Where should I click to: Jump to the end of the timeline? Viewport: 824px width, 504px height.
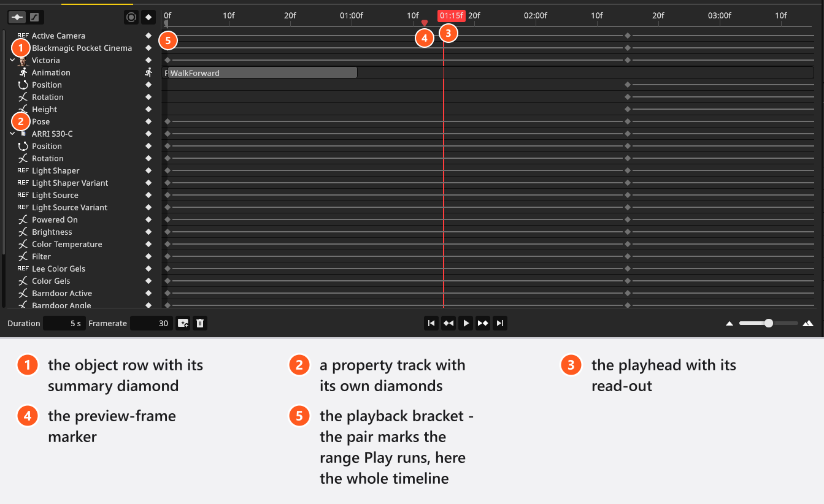point(500,323)
